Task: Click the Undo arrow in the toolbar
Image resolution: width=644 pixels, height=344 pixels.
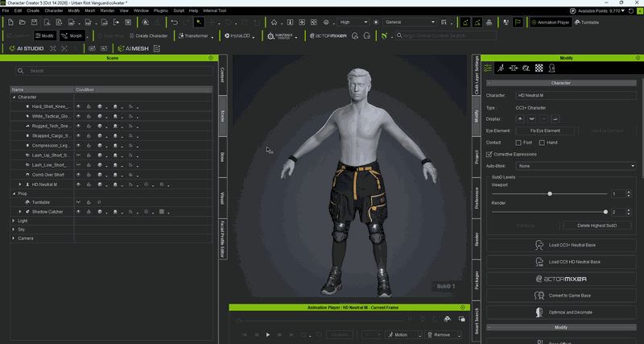Action: pyautogui.click(x=175, y=23)
